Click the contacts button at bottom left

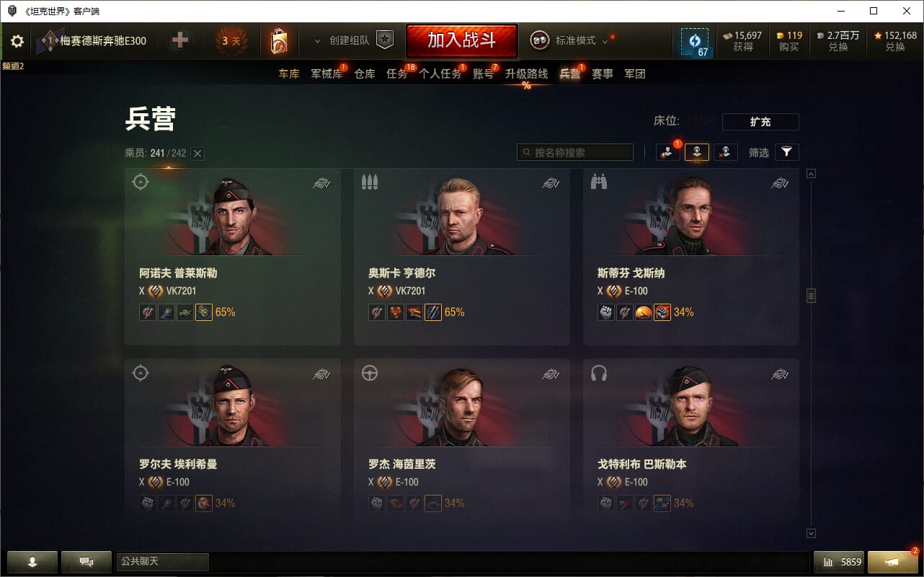click(32, 561)
